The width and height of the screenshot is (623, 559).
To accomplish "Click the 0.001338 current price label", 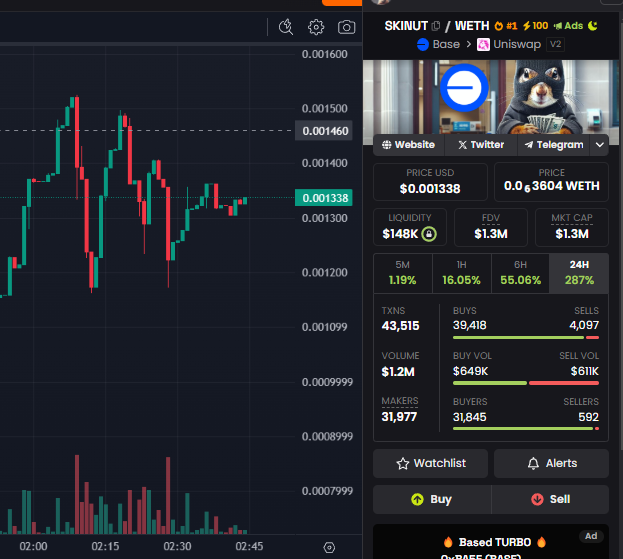I will tap(324, 198).
